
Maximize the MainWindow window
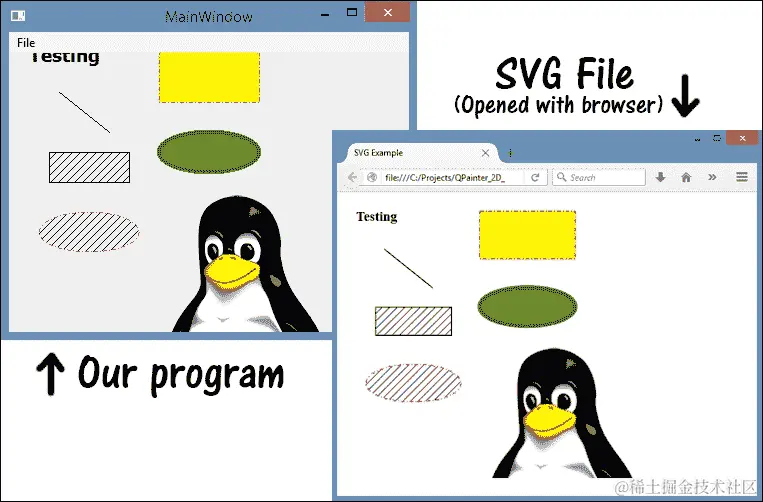(352, 13)
